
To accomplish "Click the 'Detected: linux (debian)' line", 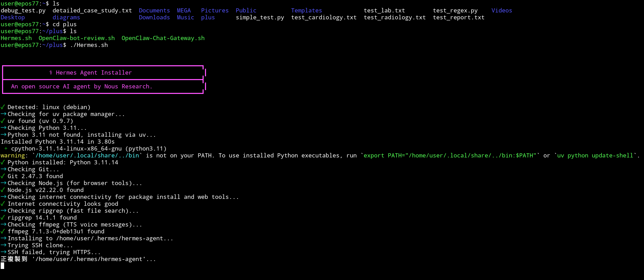I will (46, 107).
